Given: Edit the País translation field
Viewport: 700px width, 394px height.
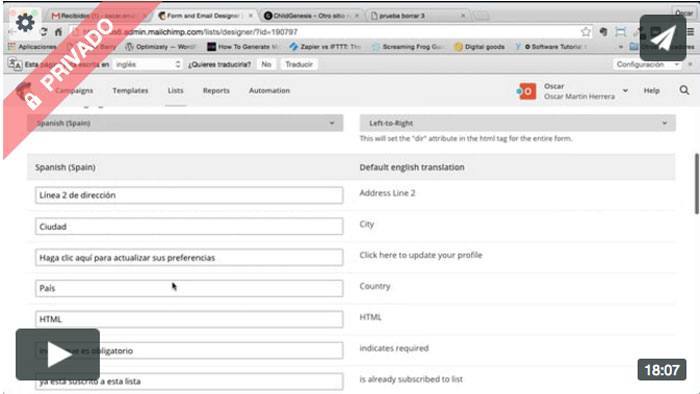Looking at the screenshot, I should pyautogui.click(x=189, y=288).
